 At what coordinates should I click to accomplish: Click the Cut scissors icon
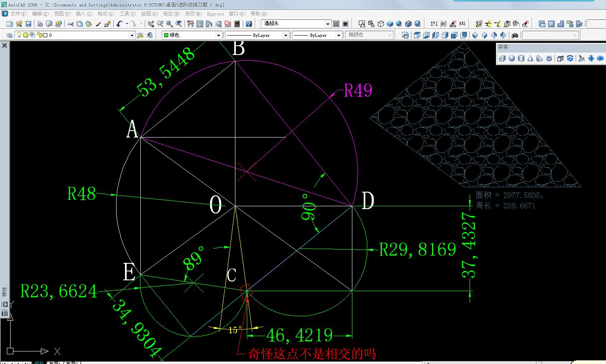tap(70, 24)
